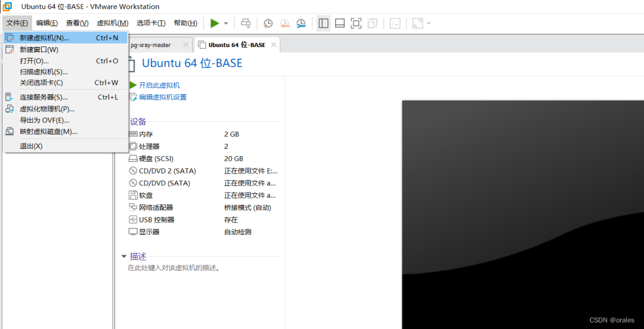The image size is (644, 329).
Task: Click the Unity mode toolbar icon
Action: click(x=373, y=23)
